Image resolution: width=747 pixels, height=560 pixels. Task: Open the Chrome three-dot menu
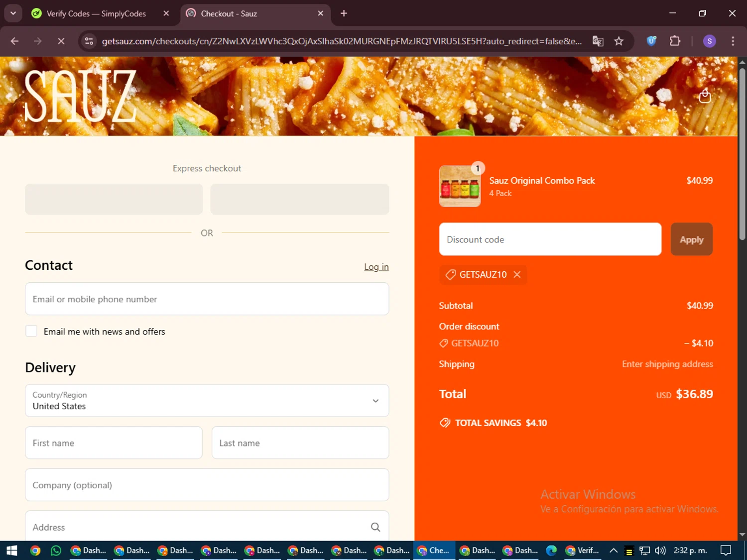733,41
